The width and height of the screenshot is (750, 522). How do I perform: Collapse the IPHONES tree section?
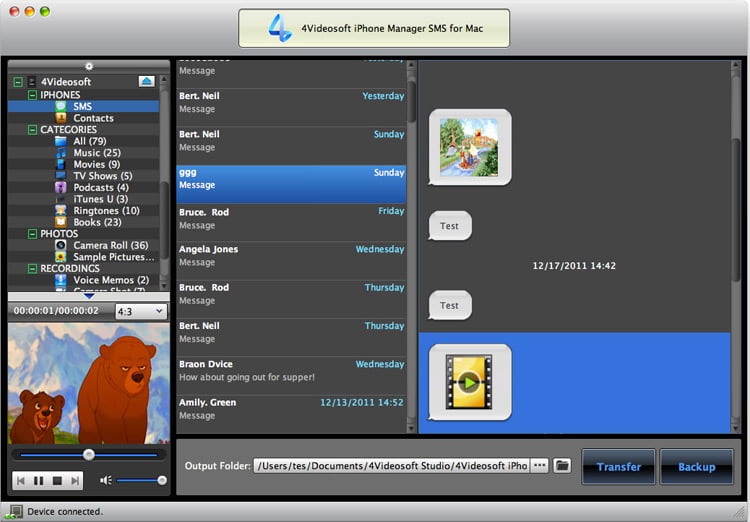click(x=32, y=95)
